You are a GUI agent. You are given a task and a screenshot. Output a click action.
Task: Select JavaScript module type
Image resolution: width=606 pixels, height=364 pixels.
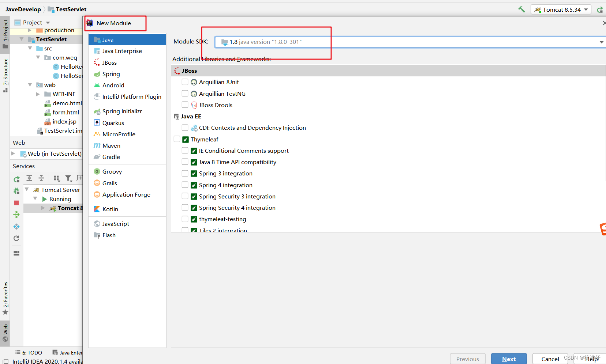pyautogui.click(x=127, y=224)
